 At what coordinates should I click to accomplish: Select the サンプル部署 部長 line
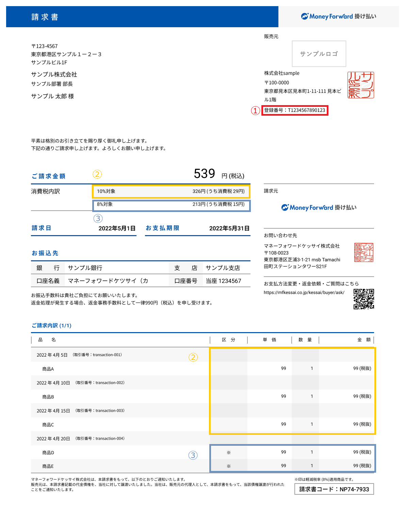(52, 84)
